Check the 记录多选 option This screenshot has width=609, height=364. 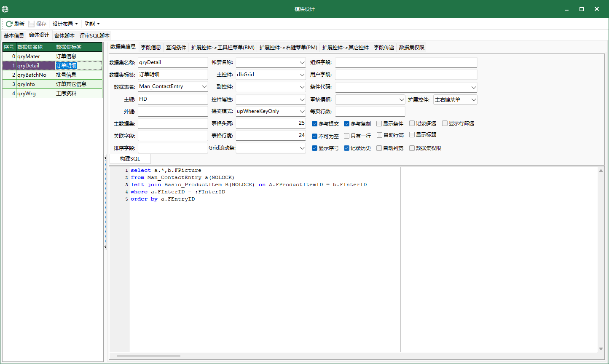click(412, 123)
